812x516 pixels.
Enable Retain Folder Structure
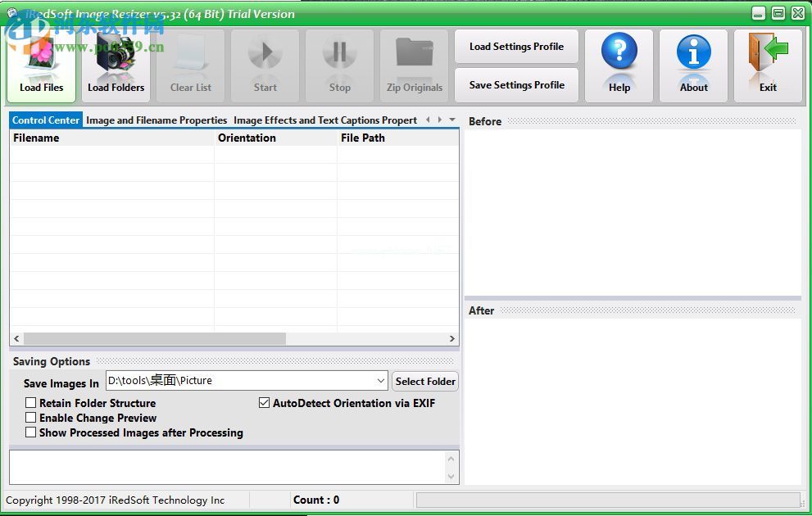[x=31, y=403]
